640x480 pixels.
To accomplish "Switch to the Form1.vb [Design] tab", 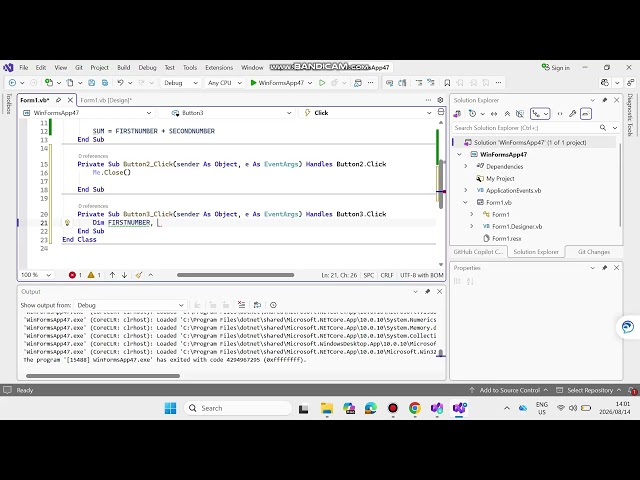I will pyautogui.click(x=106, y=100).
